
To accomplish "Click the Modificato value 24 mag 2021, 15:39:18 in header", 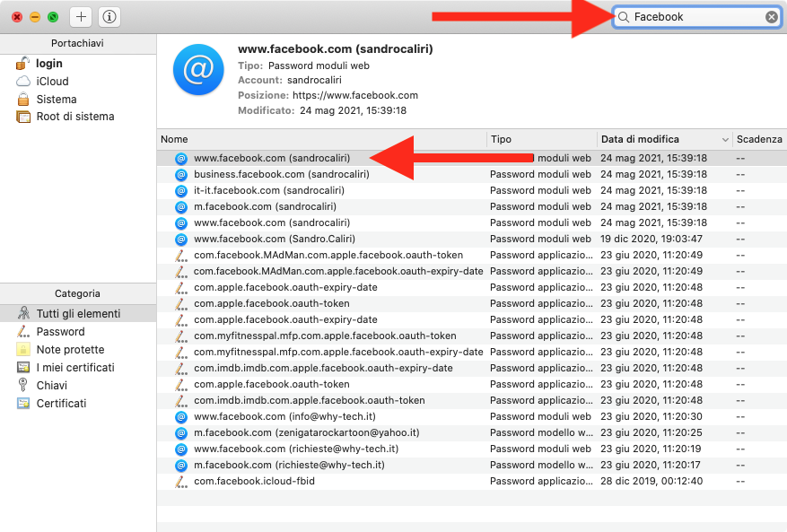I will (354, 110).
